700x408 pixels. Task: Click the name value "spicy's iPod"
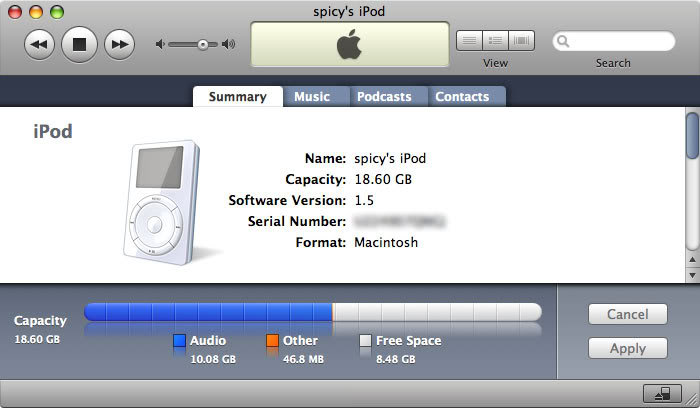point(390,158)
